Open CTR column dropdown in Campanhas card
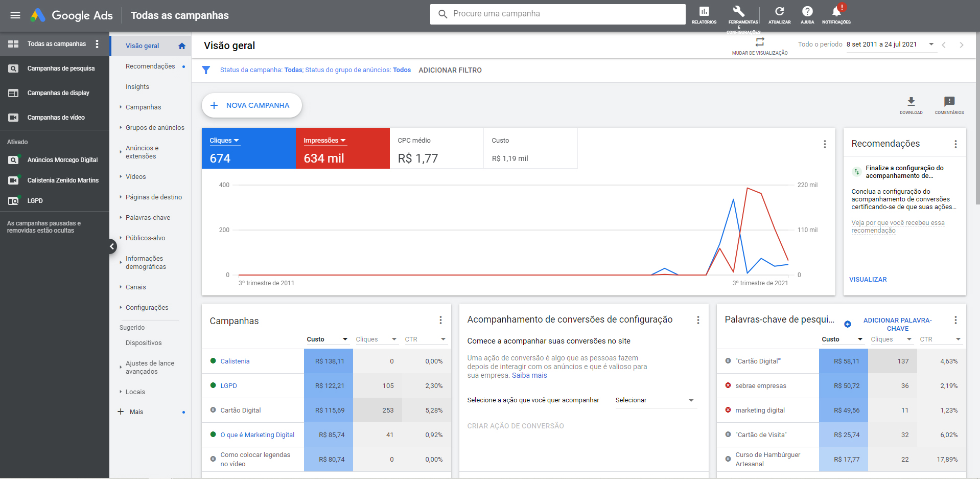The image size is (980, 479). (425, 339)
